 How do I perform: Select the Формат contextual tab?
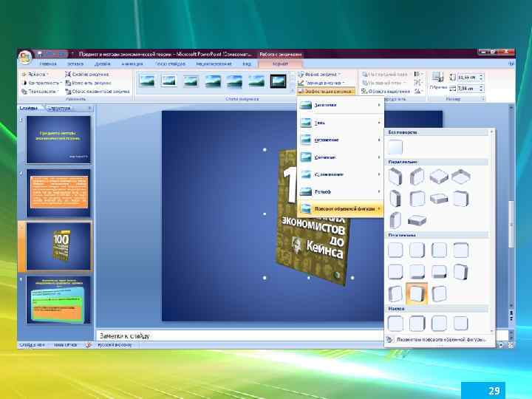(x=280, y=64)
